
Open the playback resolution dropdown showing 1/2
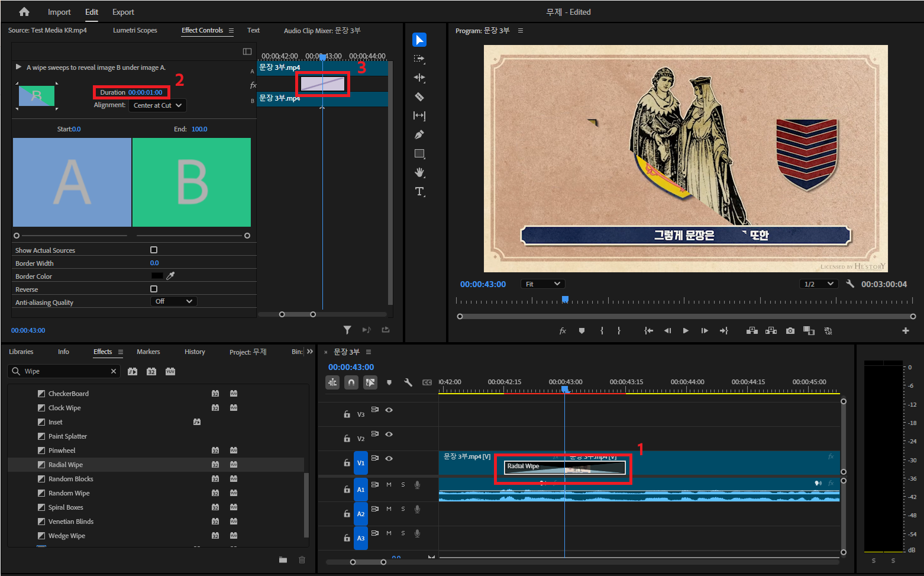[x=818, y=284]
